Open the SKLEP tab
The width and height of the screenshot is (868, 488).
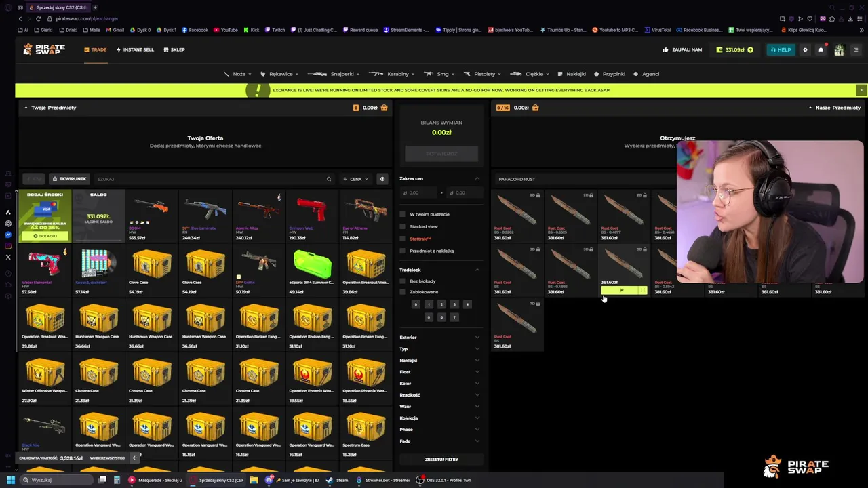[174, 49]
